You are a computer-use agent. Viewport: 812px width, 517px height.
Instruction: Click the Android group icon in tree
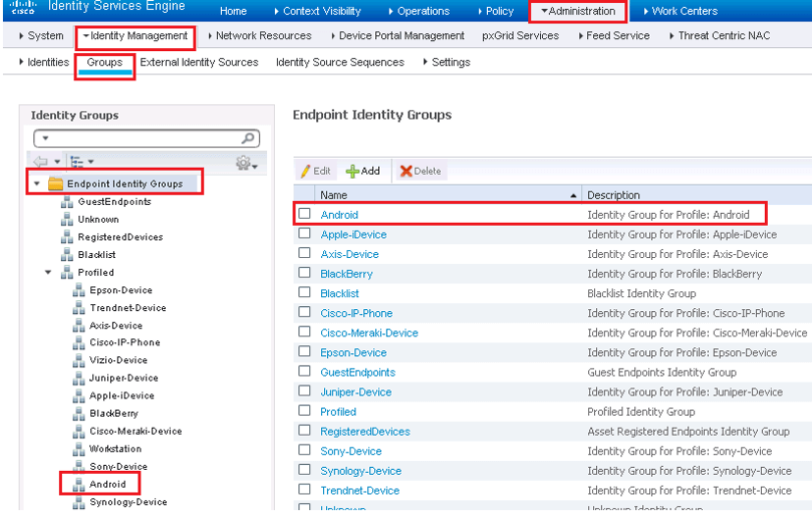pyautogui.click(x=79, y=485)
